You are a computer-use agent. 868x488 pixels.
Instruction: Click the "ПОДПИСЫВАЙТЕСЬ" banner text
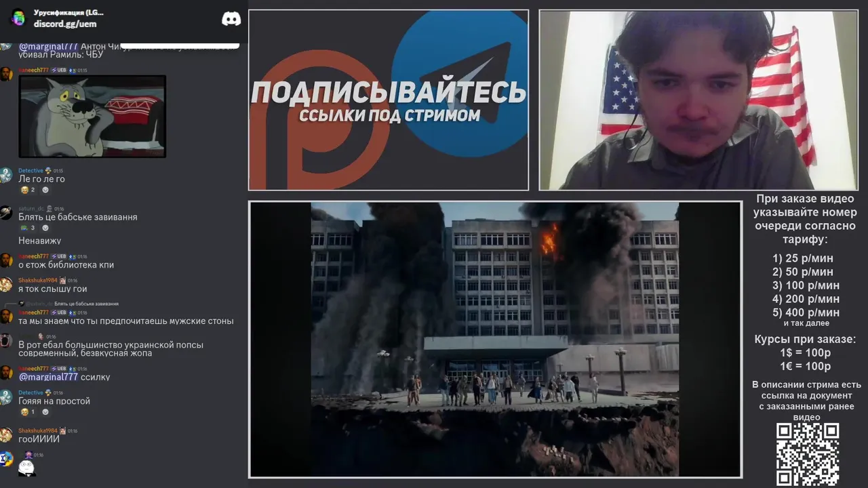click(389, 92)
